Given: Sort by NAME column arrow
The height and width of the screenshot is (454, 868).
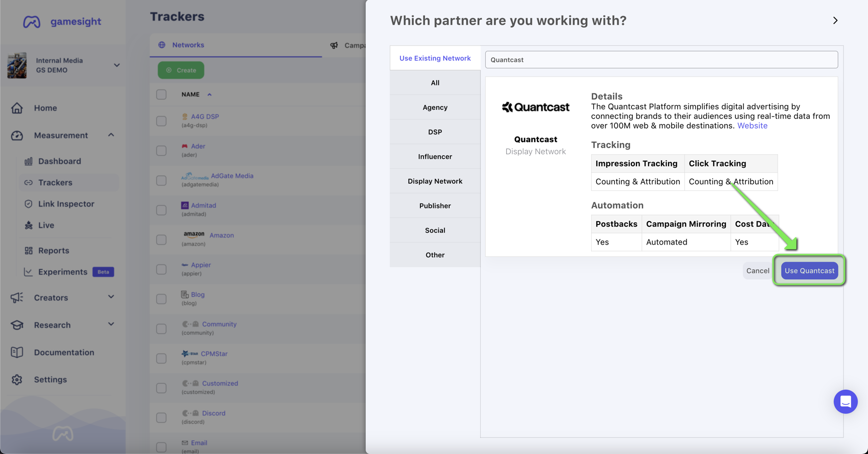Looking at the screenshot, I should click(x=209, y=94).
